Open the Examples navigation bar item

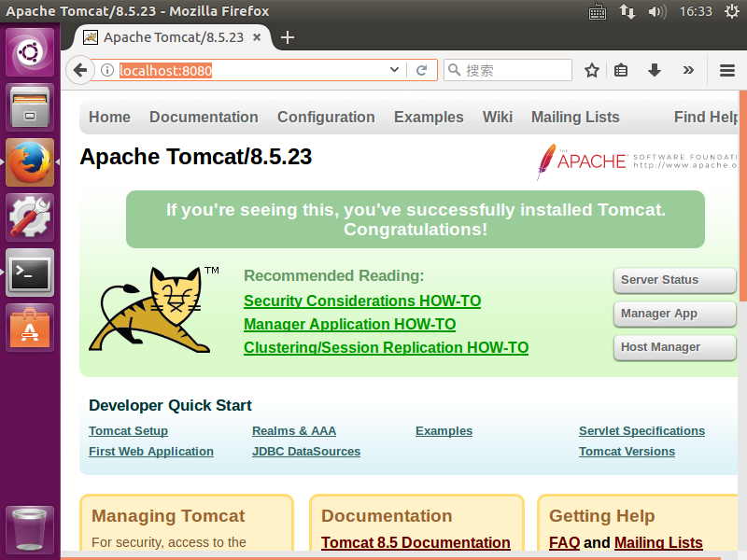429,118
